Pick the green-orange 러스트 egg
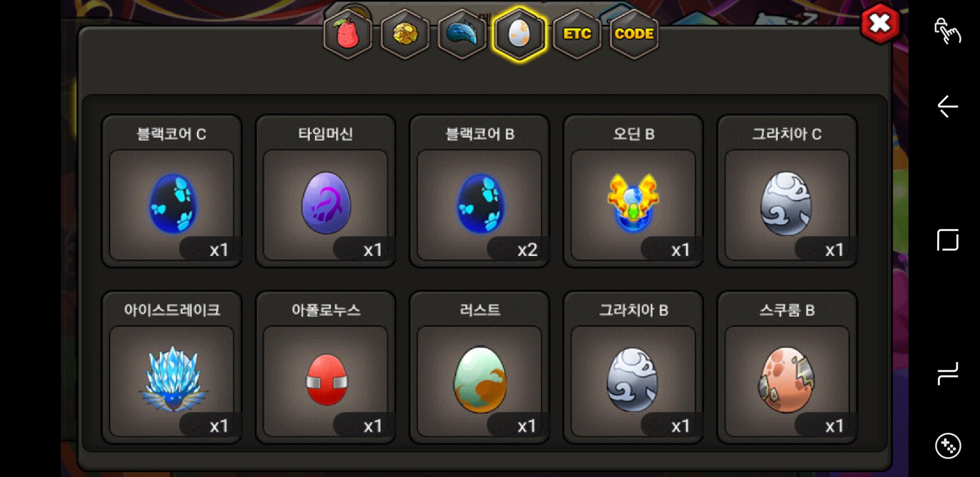980x477 pixels. pyautogui.click(x=480, y=367)
